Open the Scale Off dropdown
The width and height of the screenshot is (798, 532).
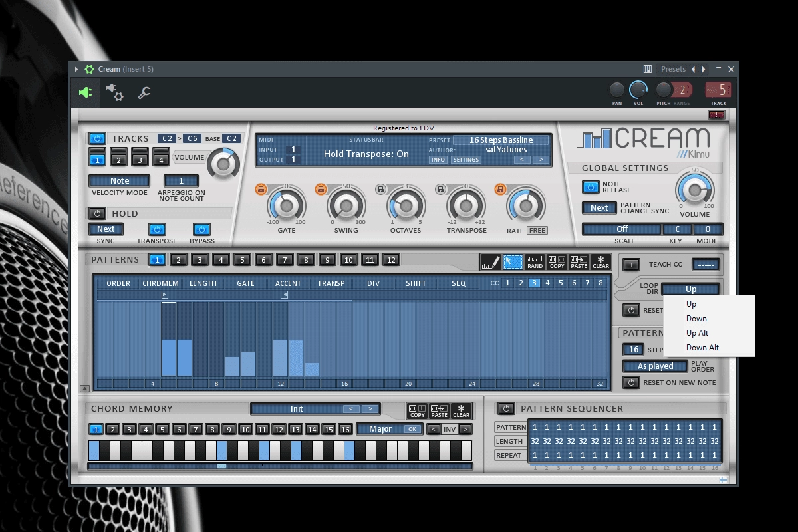tap(622, 229)
